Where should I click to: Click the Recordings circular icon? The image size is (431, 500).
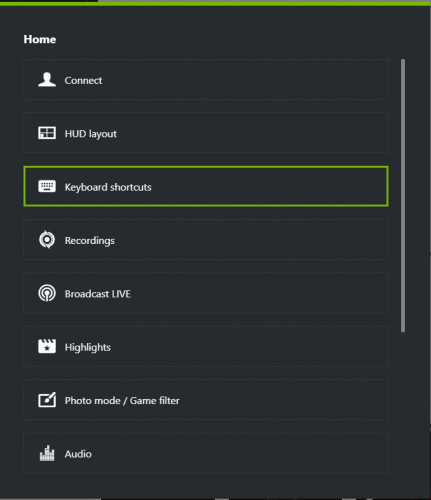click(47, 240)
